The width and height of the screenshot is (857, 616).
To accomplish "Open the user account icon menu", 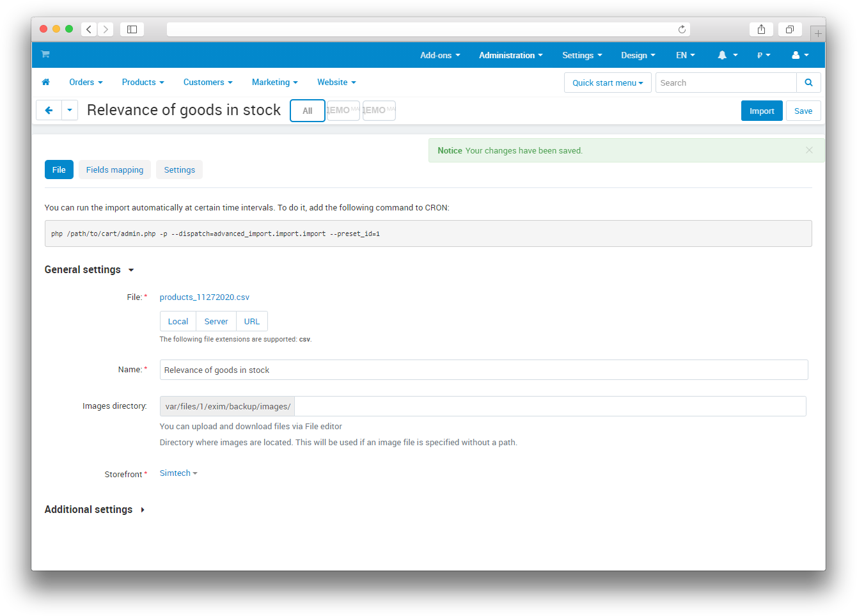I will click(x=800, y=56).
